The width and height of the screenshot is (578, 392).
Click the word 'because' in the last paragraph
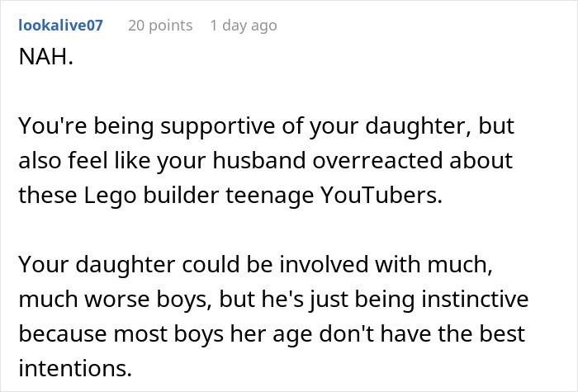tap(62, 333)
